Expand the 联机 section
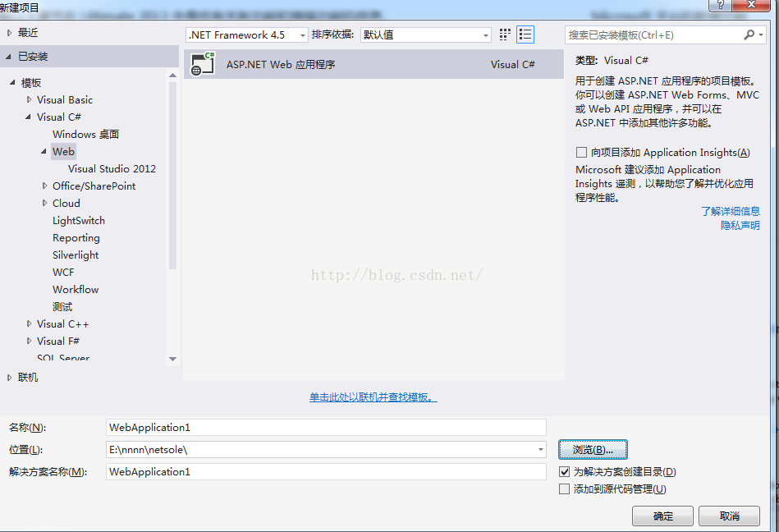 (x=9, y=378)
